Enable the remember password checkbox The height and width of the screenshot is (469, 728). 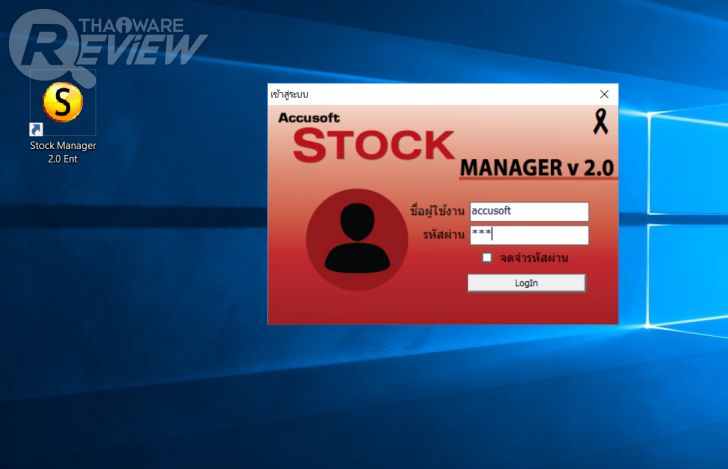[487, 257]
